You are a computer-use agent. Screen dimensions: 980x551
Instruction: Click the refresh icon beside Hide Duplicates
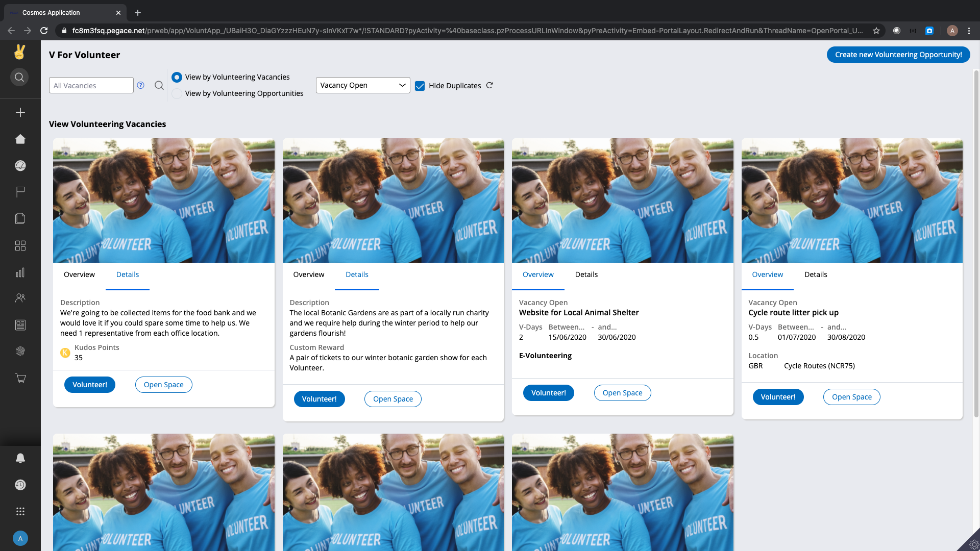pos(489,85)
